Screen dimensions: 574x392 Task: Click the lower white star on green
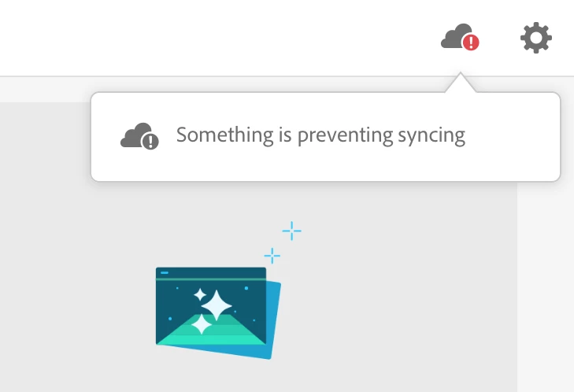(x=202, y=324)
